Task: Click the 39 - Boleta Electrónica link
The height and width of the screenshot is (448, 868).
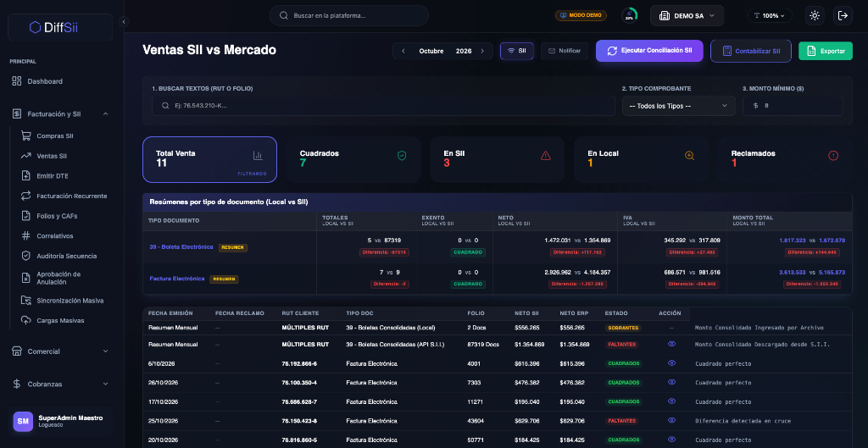Action: (181, 246)
